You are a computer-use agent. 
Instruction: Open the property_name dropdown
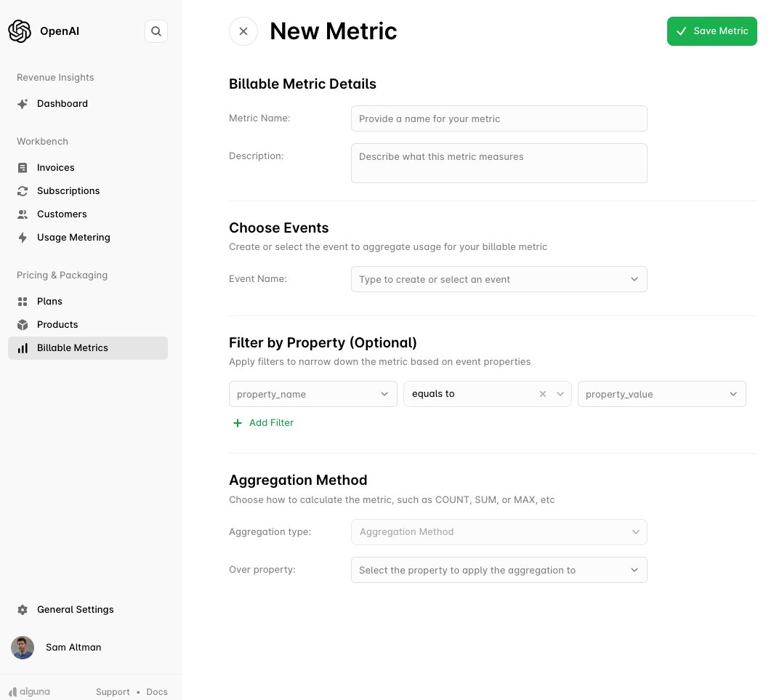point(313,394)
